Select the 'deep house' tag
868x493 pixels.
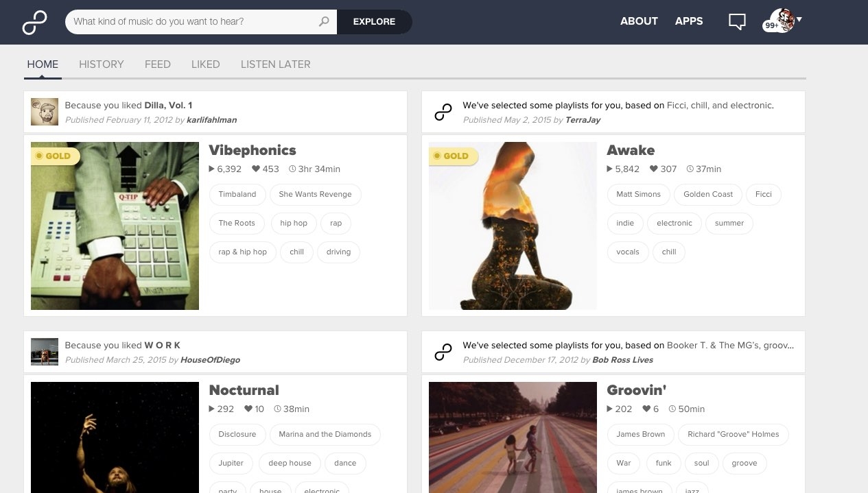pos(290,464)
